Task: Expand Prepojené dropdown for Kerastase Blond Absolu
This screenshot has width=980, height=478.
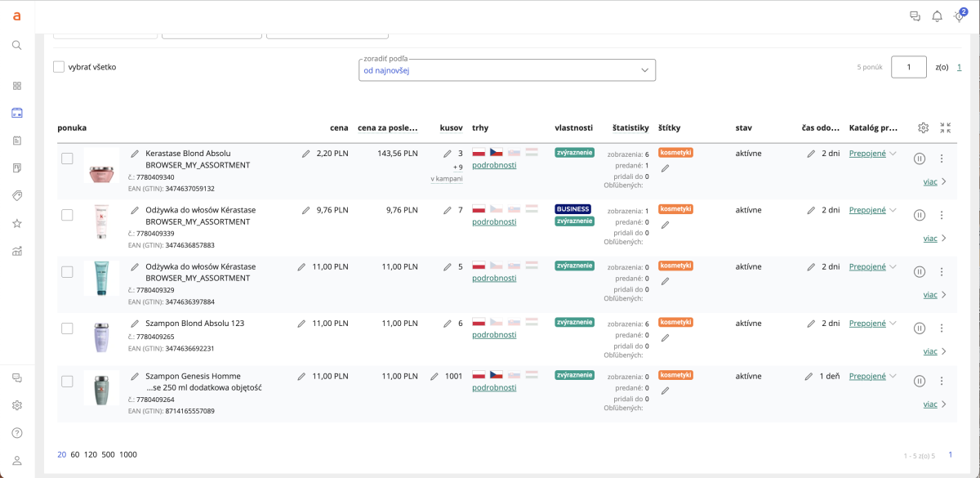Action: click(893, 154)
